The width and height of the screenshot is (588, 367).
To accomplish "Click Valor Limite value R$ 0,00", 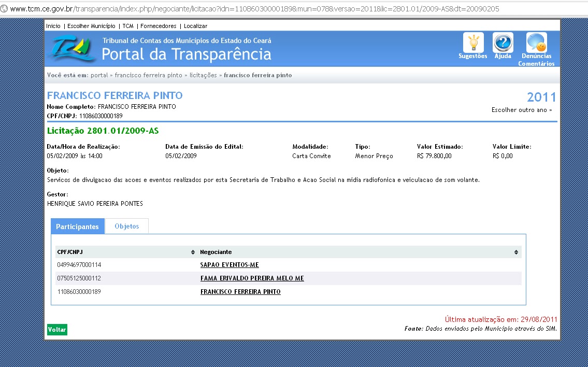I will (503, 156).
